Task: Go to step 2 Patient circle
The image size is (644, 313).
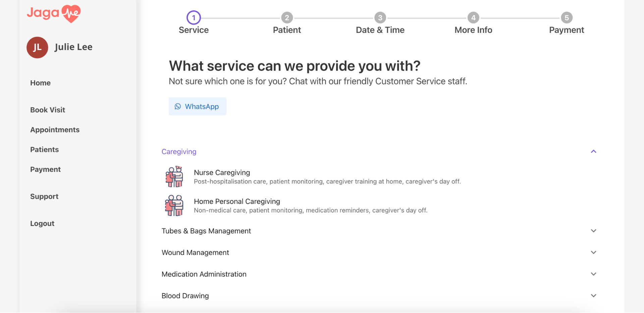Action: [x=287, y=18]
